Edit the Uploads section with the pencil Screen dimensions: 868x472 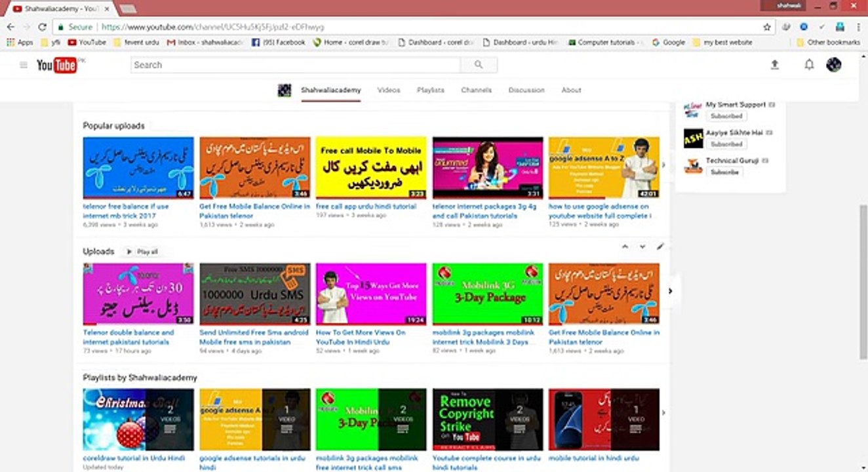click(660, 246)
